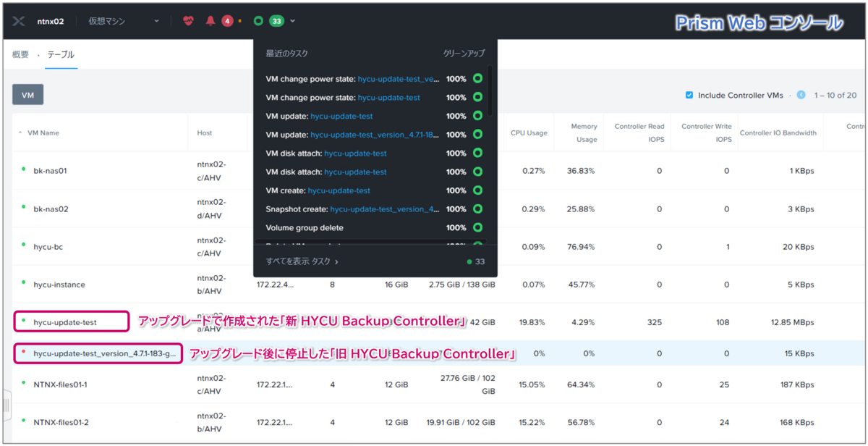Click the 最近のタスク panel heading
The height and width of the screenshot is (446, 868).
click(x=287, y=54)
